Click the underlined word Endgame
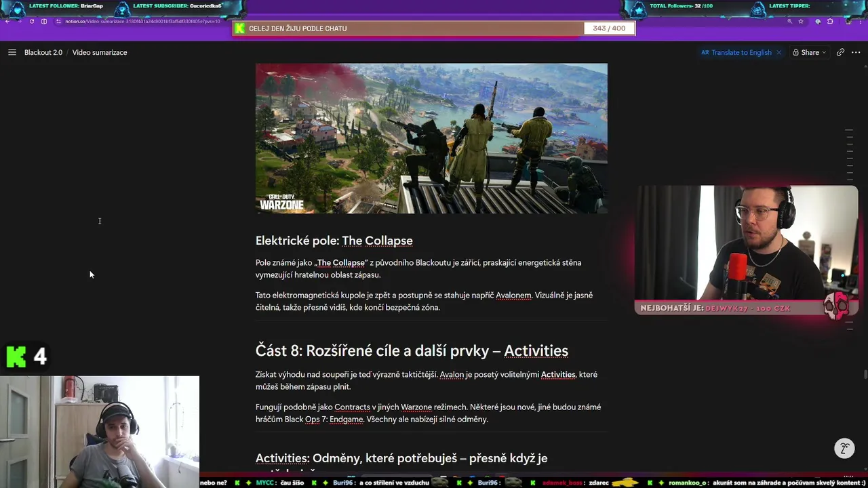This screenshot has height=488, width=868. pyautogui.click(x=346, y=420)
